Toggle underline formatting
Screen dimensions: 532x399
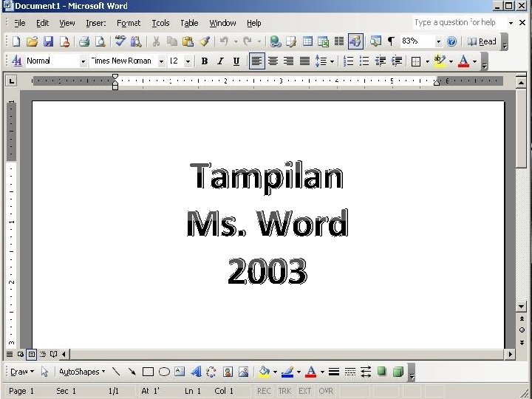click(x=236, y=61)
